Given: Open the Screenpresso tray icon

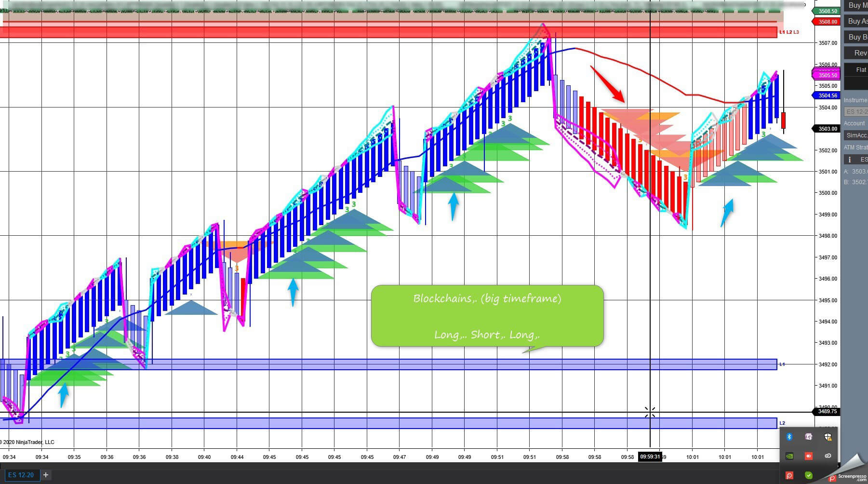Looking at the screenshot, I should point(789,475).
